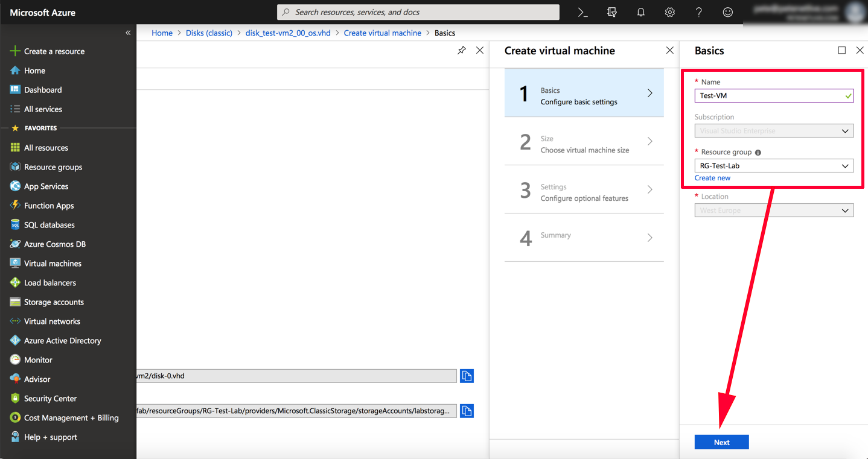Screen dimensions: 868x459
Task: Open Storage accounts from sidebar
Action: point(54,302)
